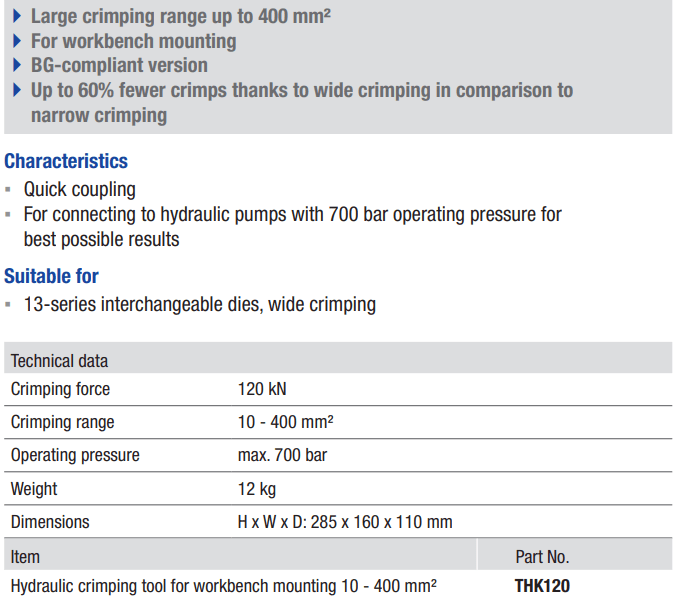Image resolution: width=673 pixels, height=600 pixels.
Task: Click the square bullet before "13-series interchangeable dies"
Action: point(10,304)
